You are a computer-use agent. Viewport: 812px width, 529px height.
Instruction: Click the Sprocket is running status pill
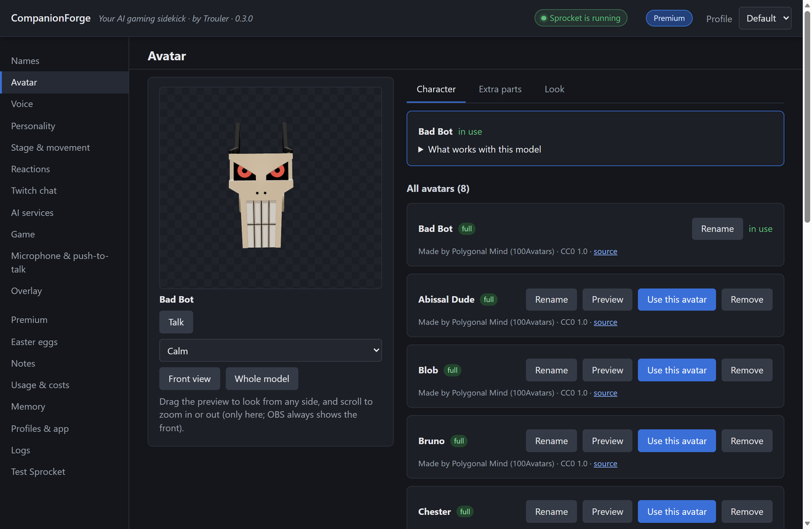point(581,18)
